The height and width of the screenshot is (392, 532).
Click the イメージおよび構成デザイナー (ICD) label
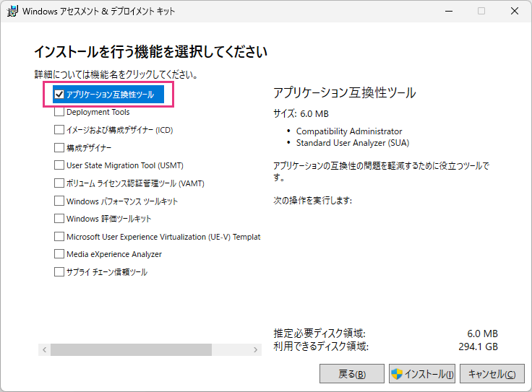120,130
